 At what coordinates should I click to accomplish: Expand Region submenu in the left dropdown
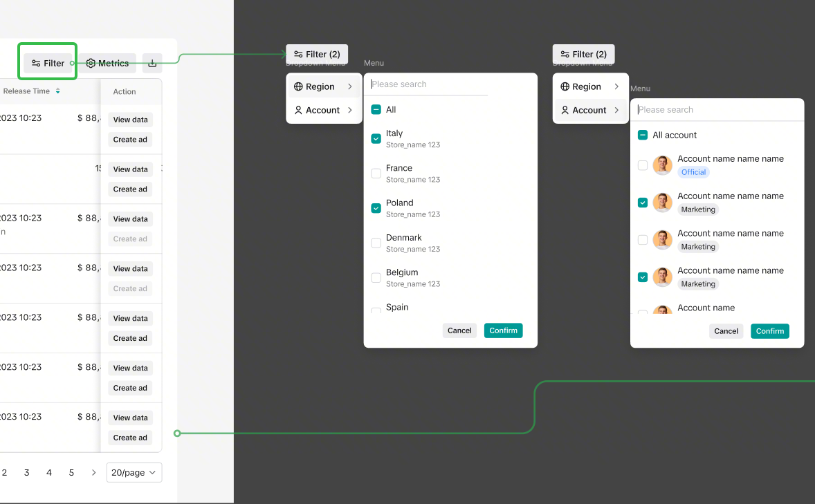pyautogui.click(x=350, y=86)
